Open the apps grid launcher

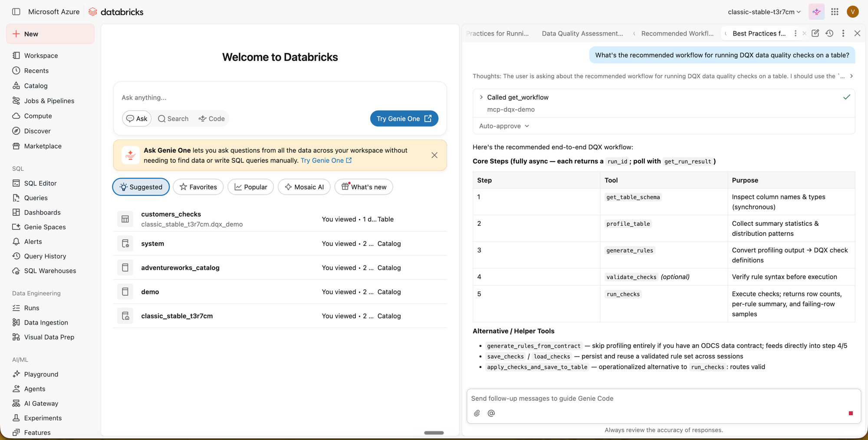(835, 12)
